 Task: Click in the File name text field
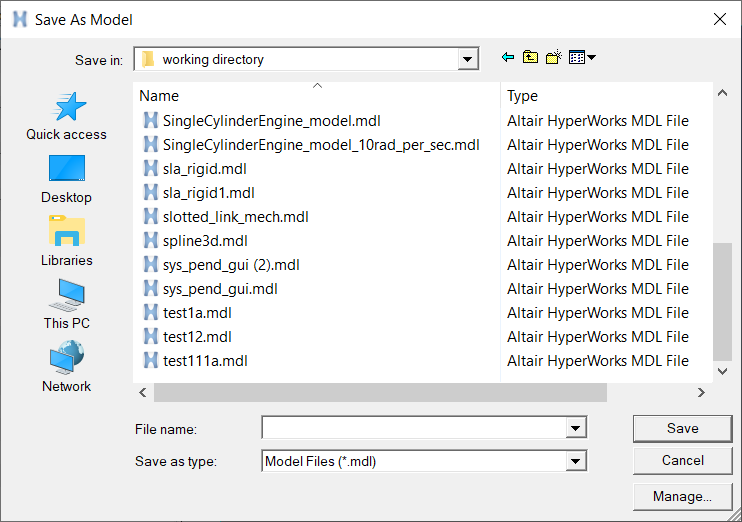pos(413,429)
